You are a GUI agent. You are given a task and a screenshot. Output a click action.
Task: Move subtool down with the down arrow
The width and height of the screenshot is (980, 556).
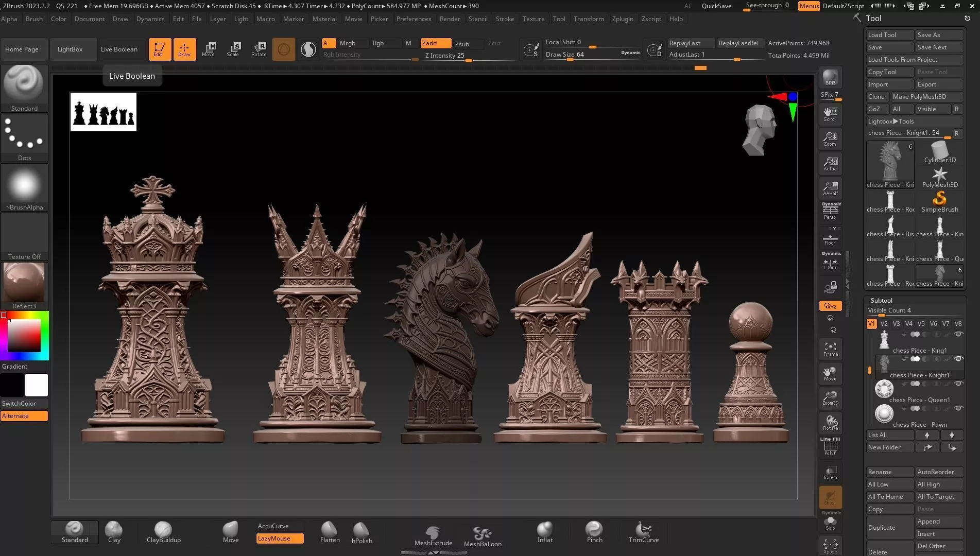click(x=952, y=435)
